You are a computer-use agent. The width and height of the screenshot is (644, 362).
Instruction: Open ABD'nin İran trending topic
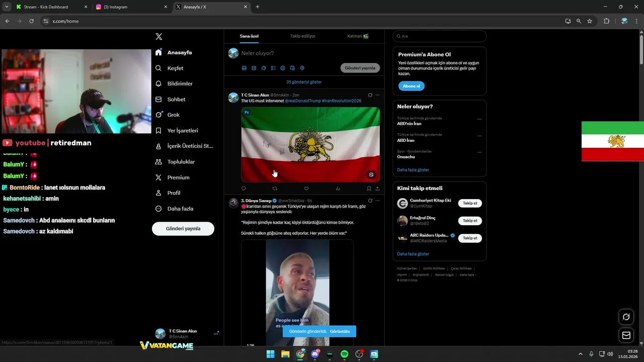click(409, 124)
